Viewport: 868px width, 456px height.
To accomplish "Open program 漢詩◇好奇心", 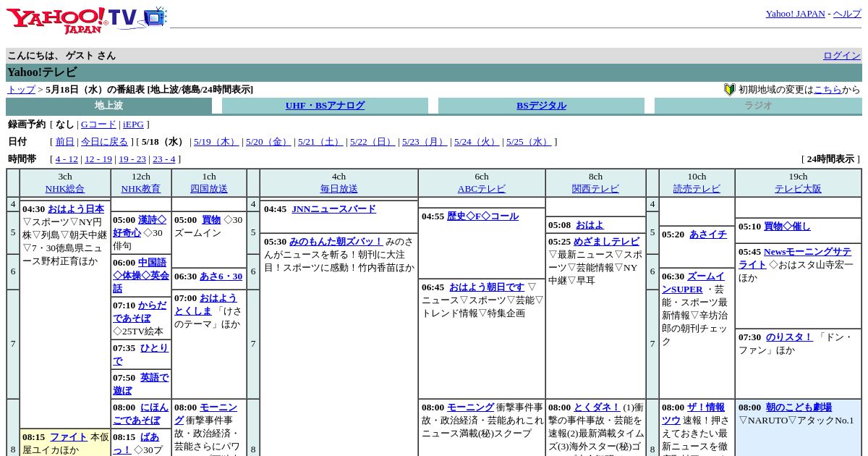I will tap(139, 227).
